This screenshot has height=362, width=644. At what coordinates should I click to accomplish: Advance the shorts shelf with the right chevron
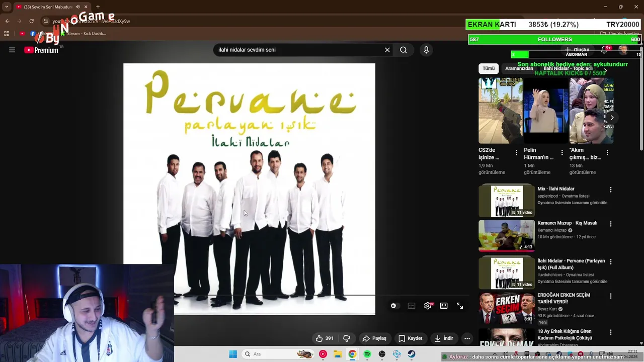tap(612, 118)
